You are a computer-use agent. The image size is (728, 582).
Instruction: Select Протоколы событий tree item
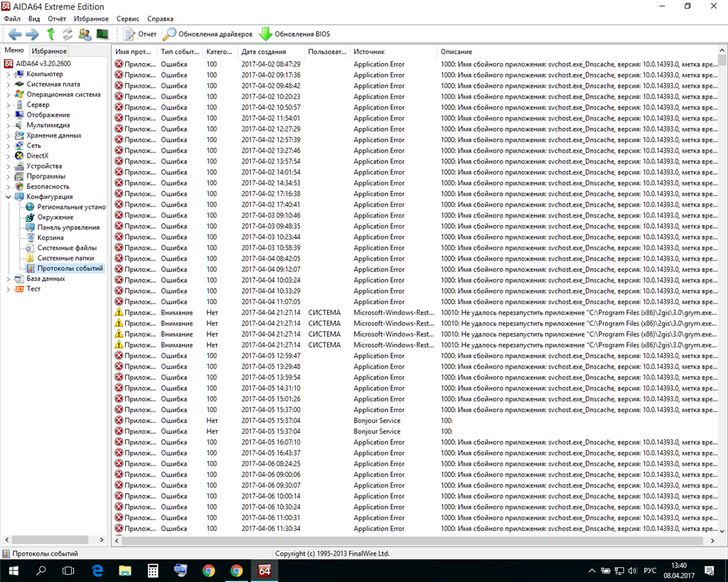[70, 268]
